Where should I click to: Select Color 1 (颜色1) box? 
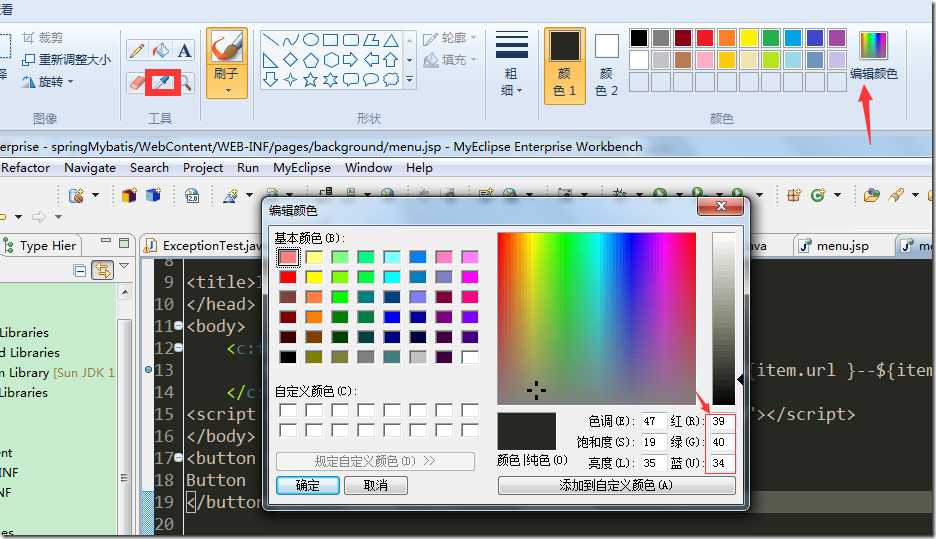pyautogui.click(x=565, y=65)
